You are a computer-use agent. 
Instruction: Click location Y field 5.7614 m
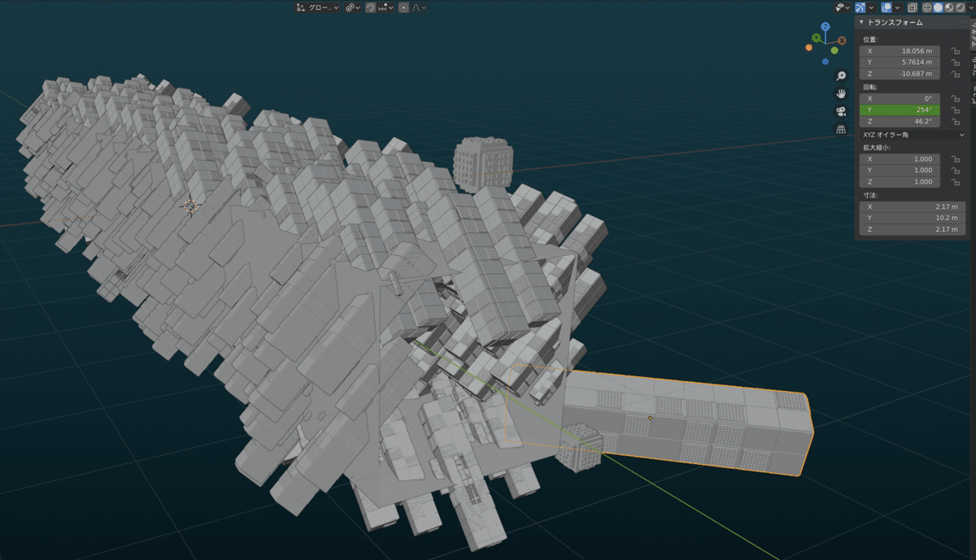point(900,62)
